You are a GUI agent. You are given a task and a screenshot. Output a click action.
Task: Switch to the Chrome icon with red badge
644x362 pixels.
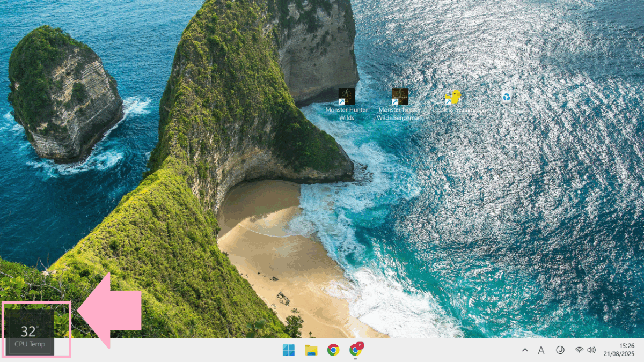pyautogui.click(x=355, y=351)
